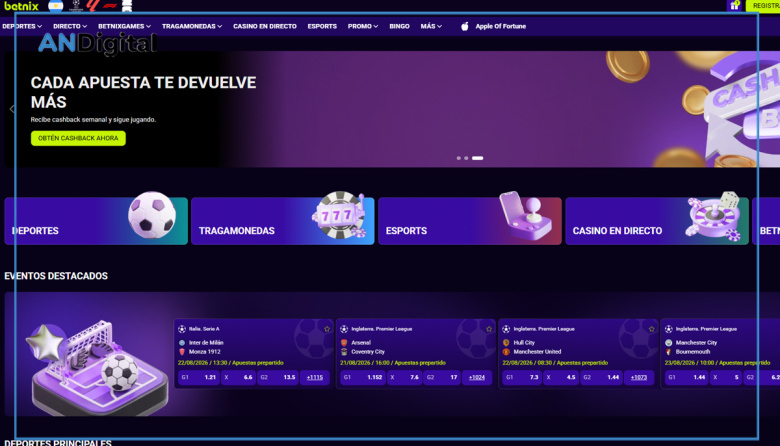Open more markets +1073 for Hull City match
The width and height of the screenshot is (780, 446).
click(639, 377)
